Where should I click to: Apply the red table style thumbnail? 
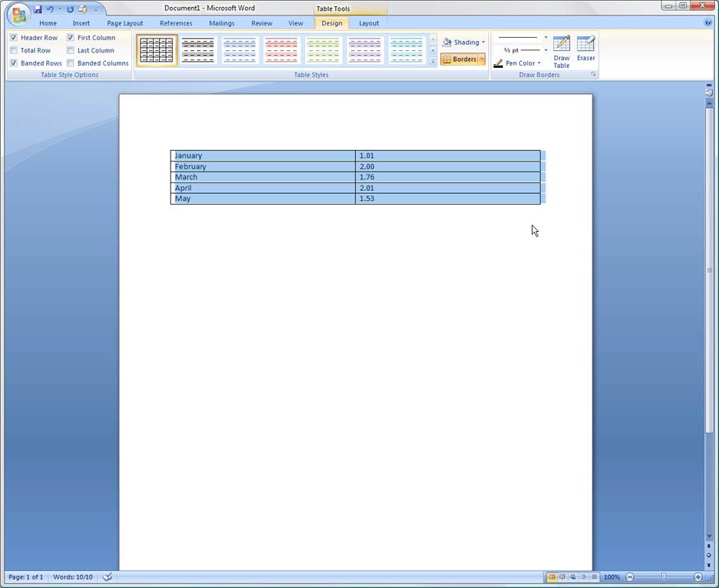[x=282, y=50]
